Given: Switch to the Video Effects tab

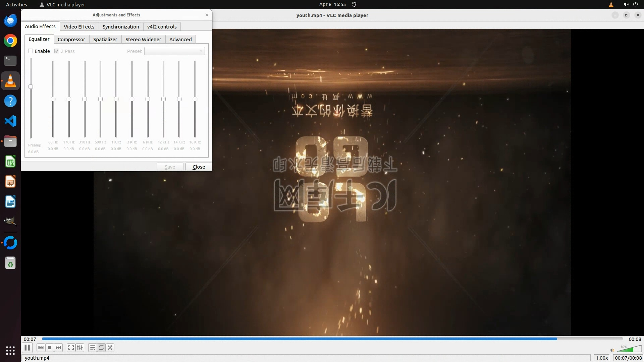Looking at the screenshot, I should click(79, 26).
